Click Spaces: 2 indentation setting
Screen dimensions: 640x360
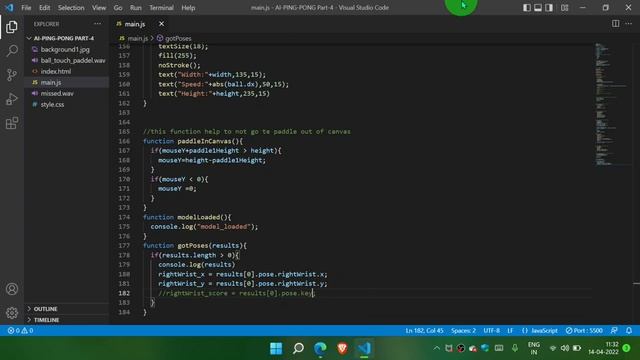tap(463, 331)
